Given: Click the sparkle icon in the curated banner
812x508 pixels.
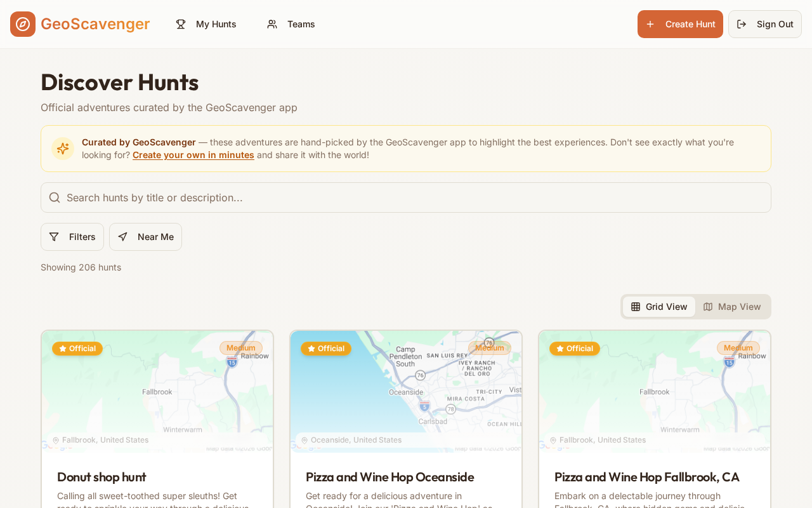Looking at the screenshot, I should (x=63, y=149).
